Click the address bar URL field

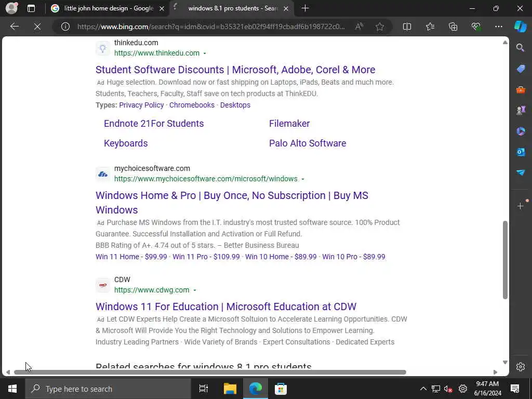pos(211,26)
